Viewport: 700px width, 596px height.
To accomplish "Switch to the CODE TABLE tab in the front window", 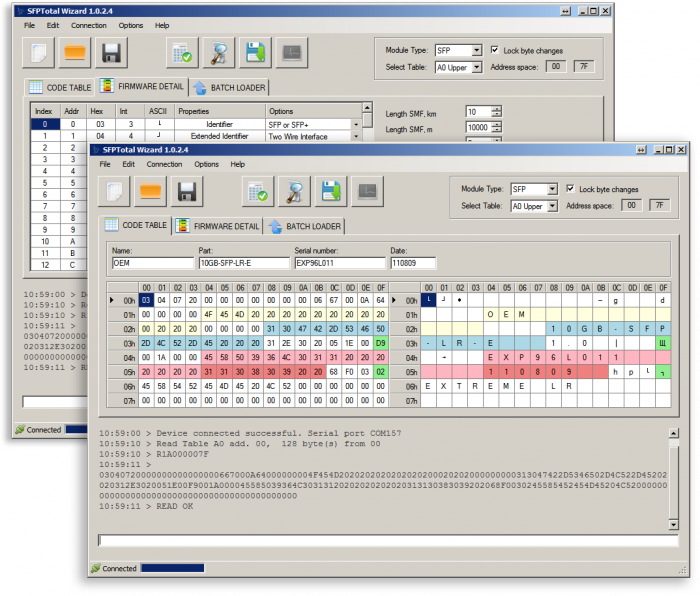I will (136, 225).
